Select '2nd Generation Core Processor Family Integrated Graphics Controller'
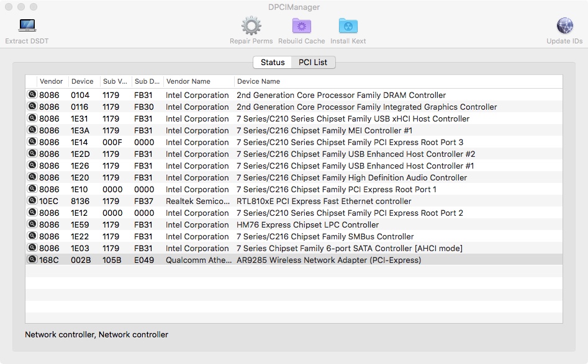The height and width of the screenshot is (364, 588). 367,107
